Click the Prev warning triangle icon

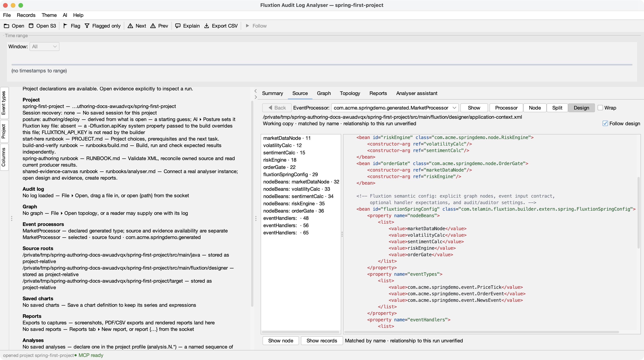pos(153,26)
